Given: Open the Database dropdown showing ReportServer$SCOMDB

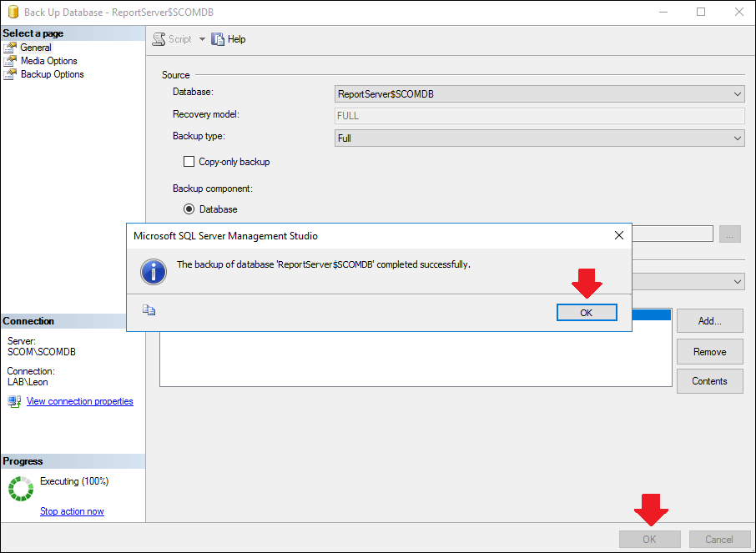Looking at the screenshot, I should click(540, 94).
